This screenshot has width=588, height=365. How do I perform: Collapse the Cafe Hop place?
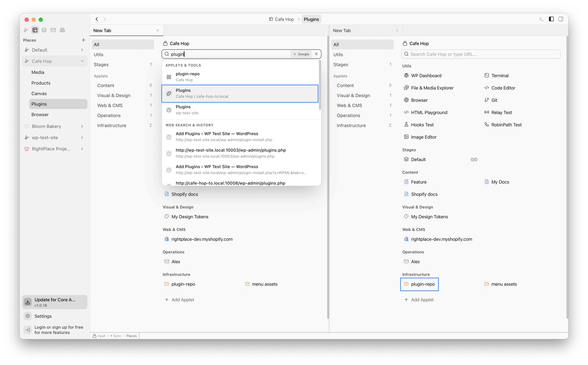click(x=82, y=61)
